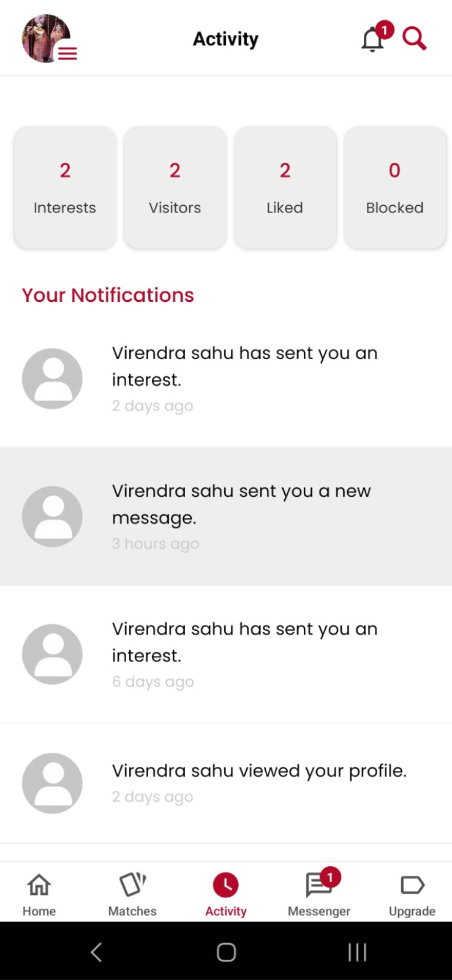Open the Visitors count card
Screen dimensions: 452x980
175,187
